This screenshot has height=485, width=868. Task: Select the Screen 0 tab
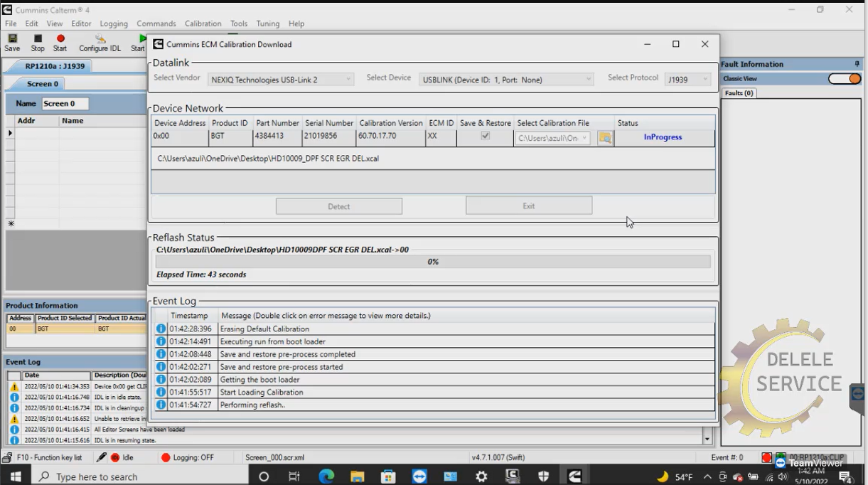tap(43, 84)
